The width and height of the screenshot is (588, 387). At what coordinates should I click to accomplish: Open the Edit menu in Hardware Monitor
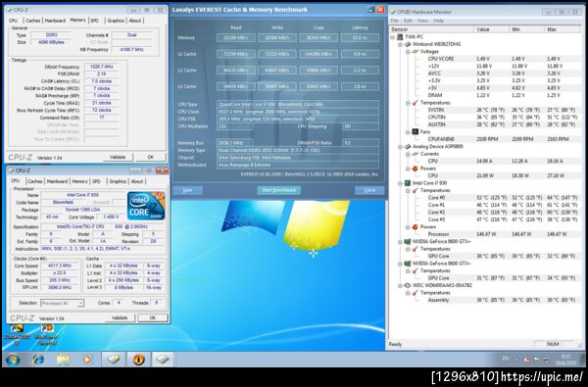(408, 21)
